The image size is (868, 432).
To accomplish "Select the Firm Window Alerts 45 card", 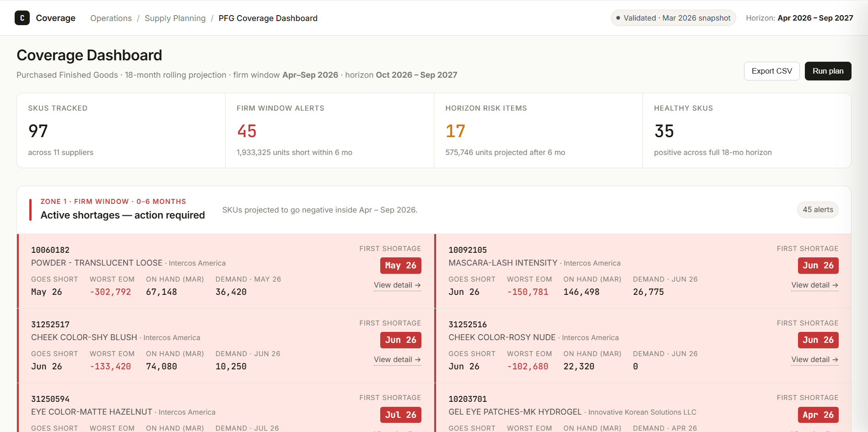I will coord(329,131).
